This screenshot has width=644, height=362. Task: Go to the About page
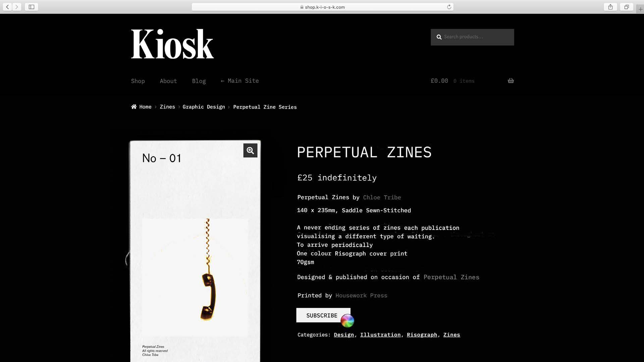168,81
